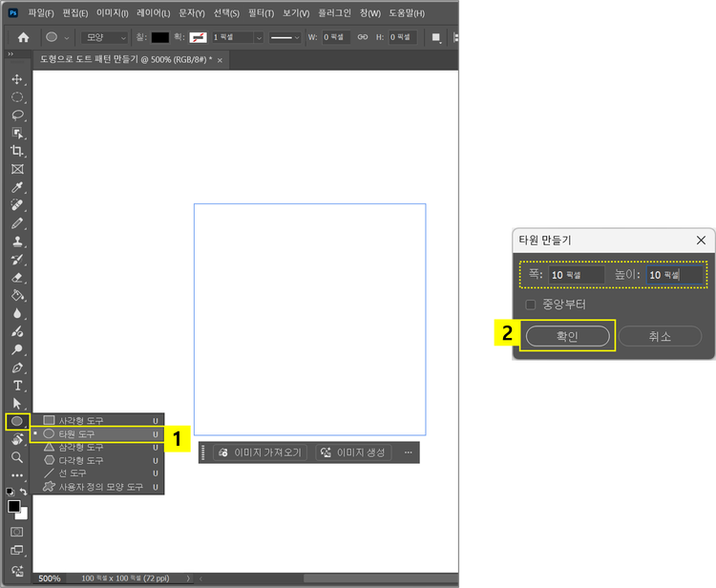716x588 pixels.
Task: Click the black fill color swatch
Action: click(x=160, y=37)
